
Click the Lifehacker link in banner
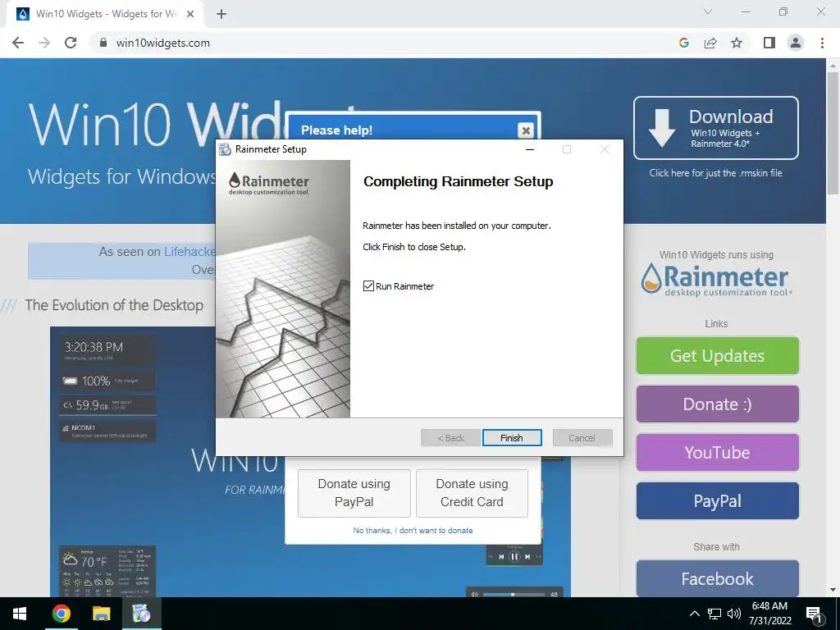189,252
